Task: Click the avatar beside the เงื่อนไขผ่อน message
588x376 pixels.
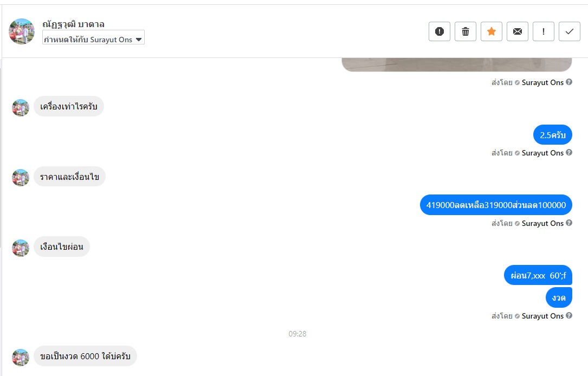Action: [21, 248]
